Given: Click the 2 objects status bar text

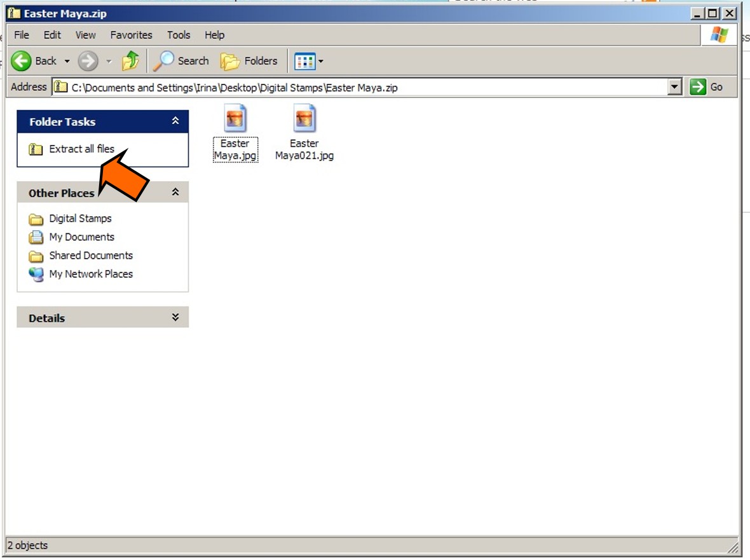Looking at the screenshot, I should tap(28, 545).
